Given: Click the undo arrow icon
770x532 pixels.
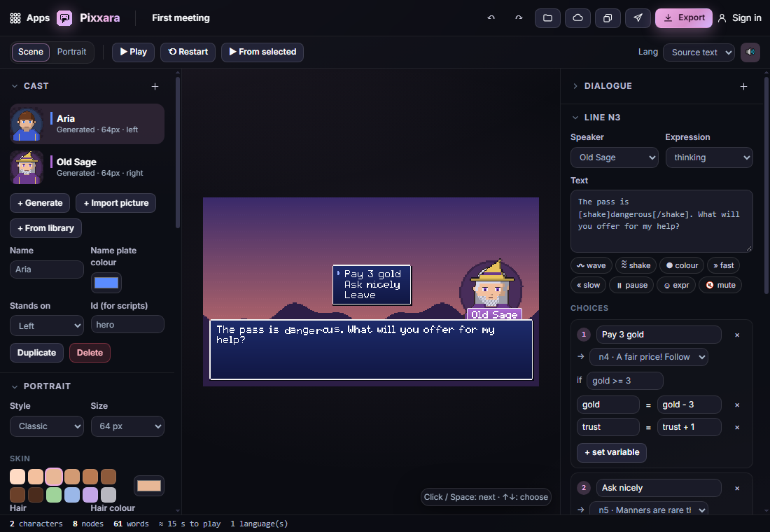Looking at the screenshot, I should (x=491, y=18).
